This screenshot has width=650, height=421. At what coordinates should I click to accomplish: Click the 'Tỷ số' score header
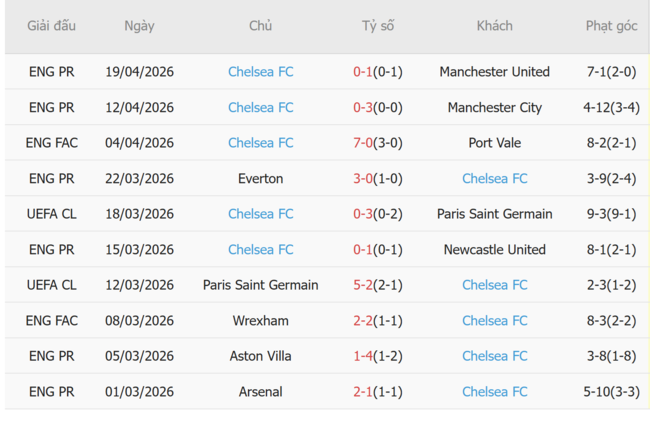[378, 26]
